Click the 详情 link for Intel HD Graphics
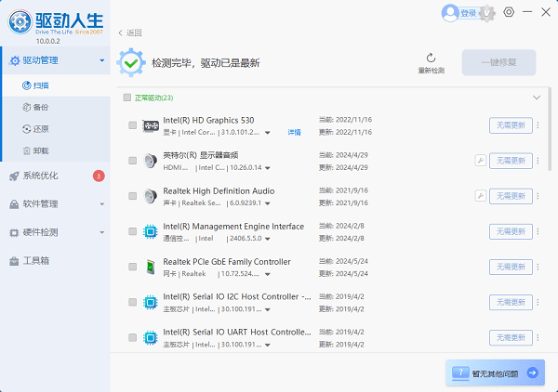This screenshot has width=558, height=392. pos(294,133)
